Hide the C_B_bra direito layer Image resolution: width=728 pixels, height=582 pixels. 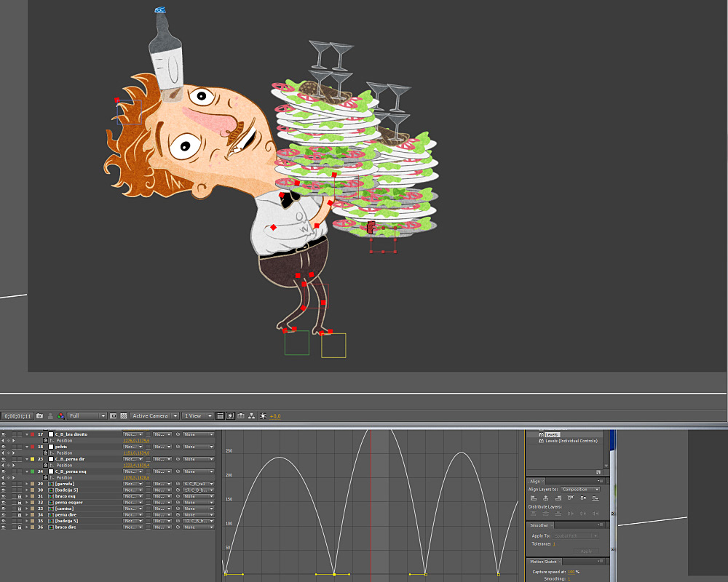(x=4, y=434)
